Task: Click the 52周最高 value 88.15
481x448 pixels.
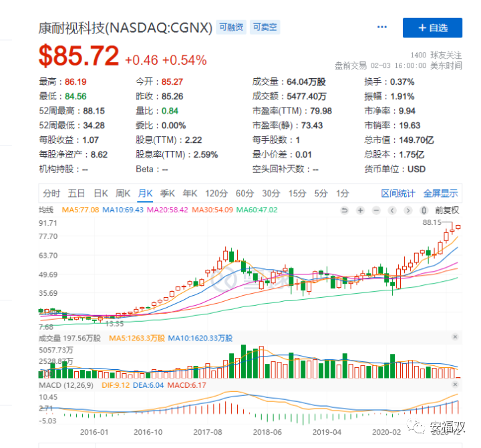Action: (94, 111)
